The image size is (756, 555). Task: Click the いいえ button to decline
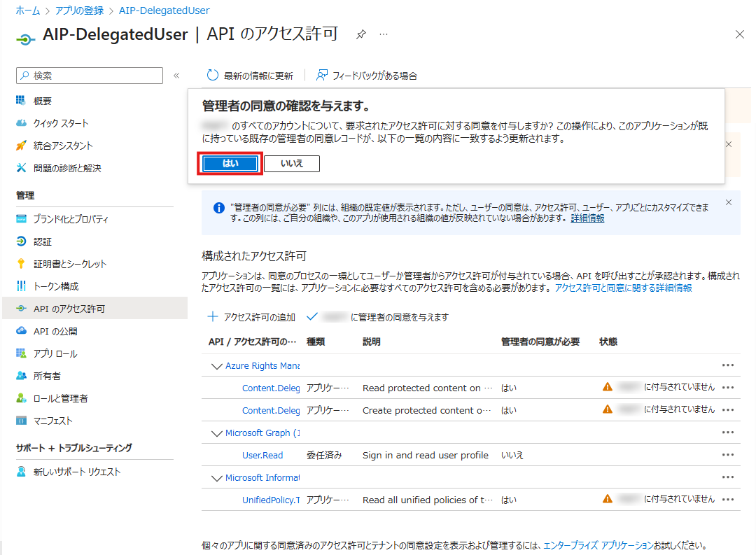pos(292,164)
